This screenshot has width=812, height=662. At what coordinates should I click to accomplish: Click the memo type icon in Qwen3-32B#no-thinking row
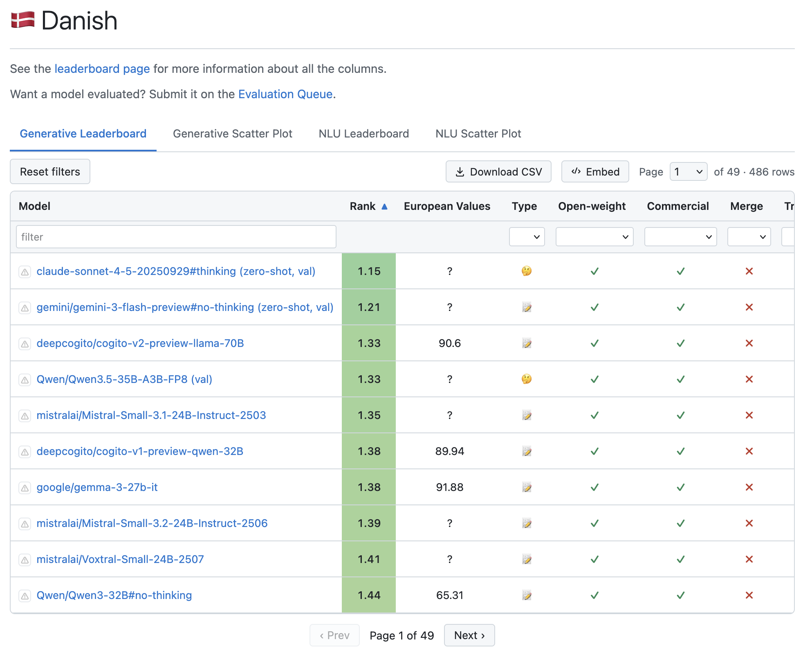[x=527, y=595]
